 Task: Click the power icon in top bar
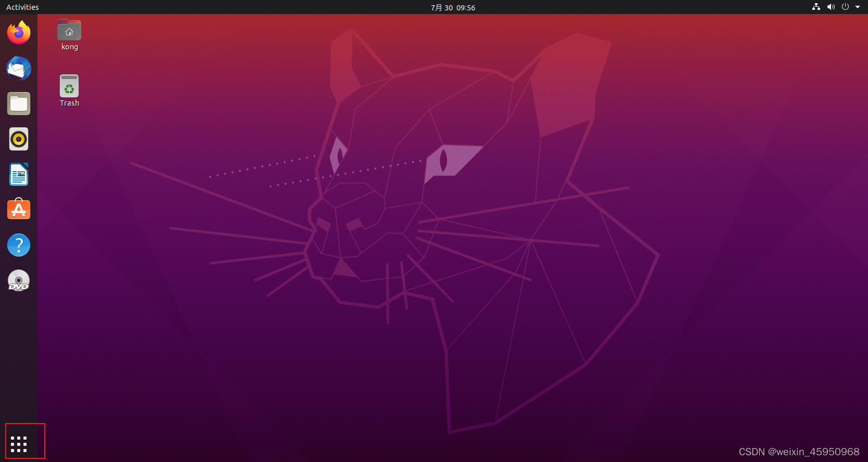845,7
